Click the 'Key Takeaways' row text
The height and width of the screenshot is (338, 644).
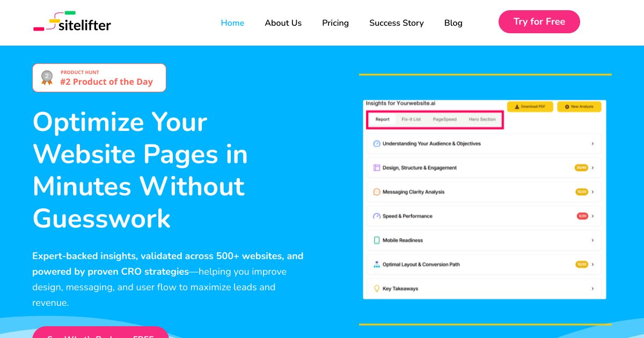400,289
